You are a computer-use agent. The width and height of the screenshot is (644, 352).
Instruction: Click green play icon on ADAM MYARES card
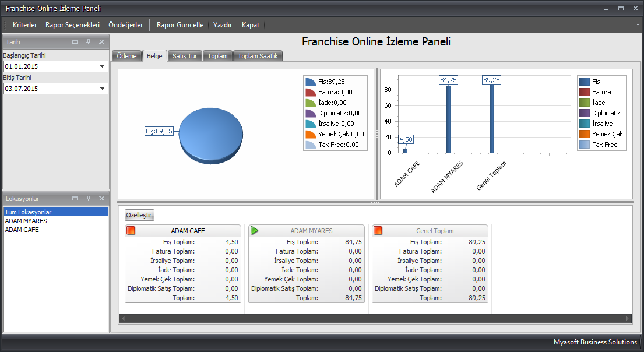tap(254, 230)
